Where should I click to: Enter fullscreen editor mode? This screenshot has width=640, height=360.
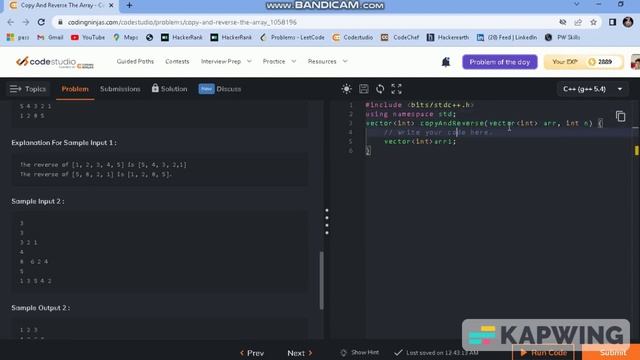396,89
